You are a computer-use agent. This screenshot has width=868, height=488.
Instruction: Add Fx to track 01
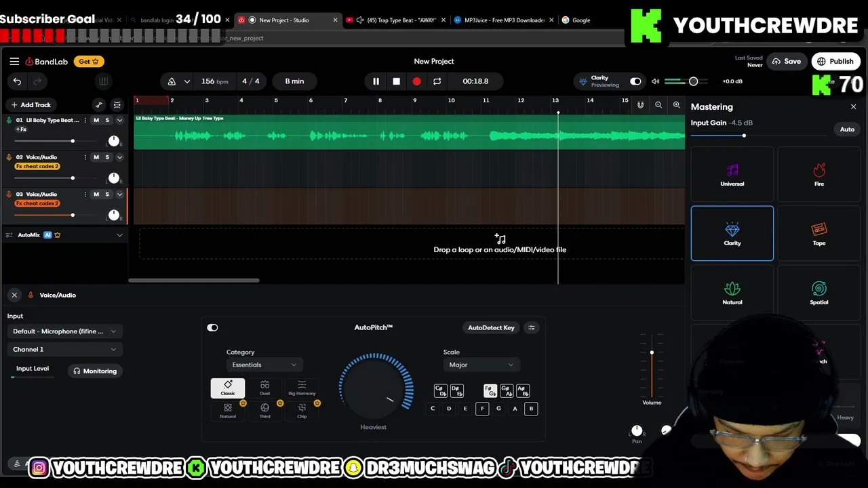coord(21,129)
